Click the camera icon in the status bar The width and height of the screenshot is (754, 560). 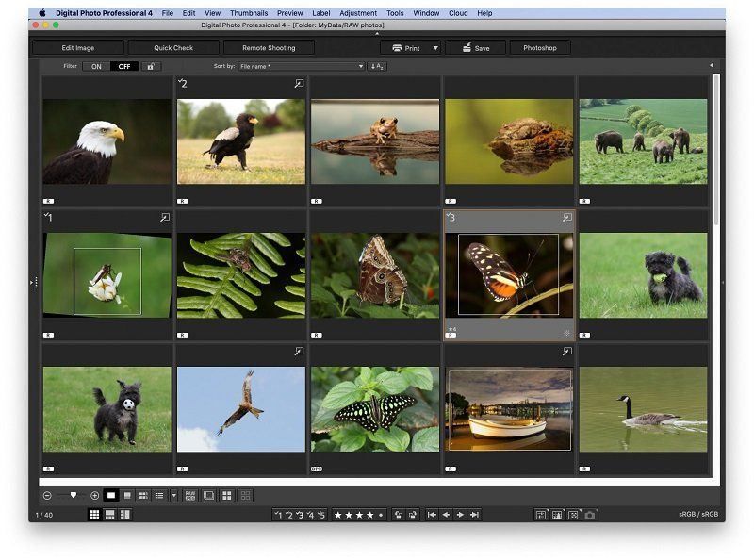[x=589, y=513]
